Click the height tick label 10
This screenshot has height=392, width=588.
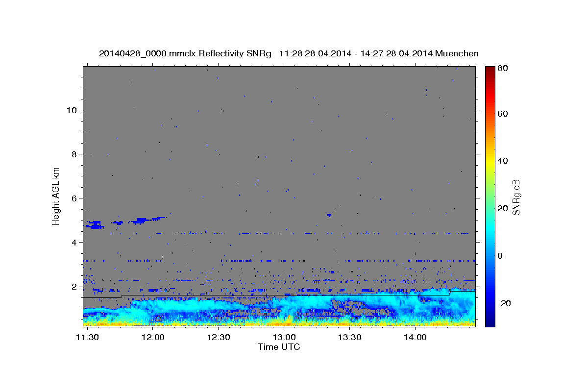(72, 110)
